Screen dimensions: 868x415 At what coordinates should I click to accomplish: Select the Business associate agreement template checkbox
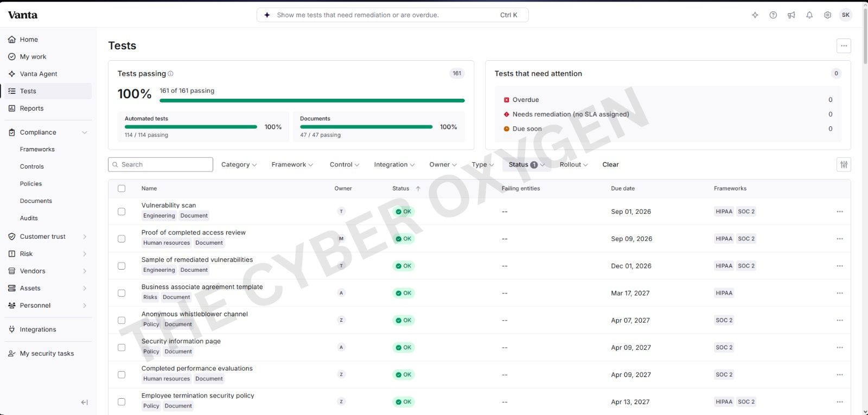point(122,293)
